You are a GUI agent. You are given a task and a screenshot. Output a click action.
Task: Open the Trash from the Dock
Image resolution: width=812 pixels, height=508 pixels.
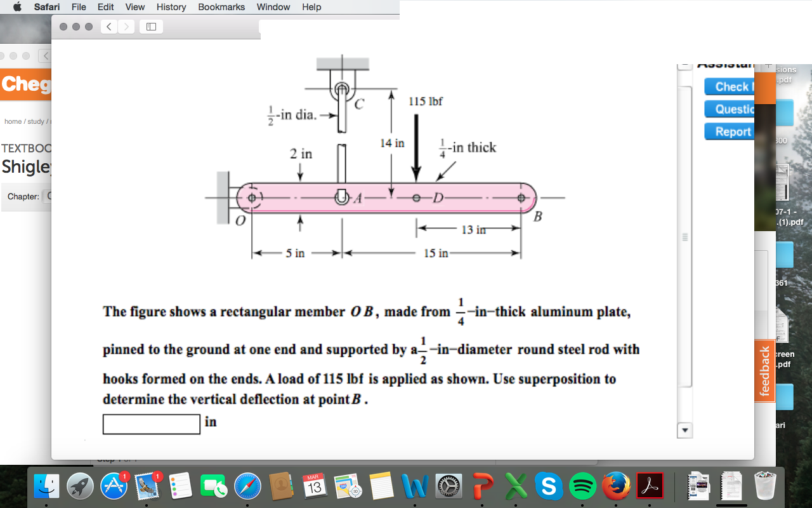click(766, 485)
